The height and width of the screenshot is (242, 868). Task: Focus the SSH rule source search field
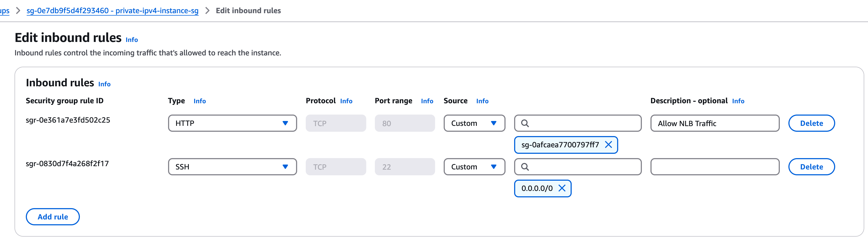tap(578, 167)
